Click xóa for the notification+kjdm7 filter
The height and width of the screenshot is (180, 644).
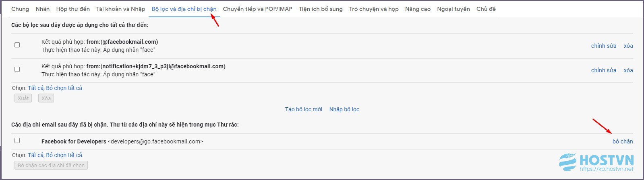[x=628, y=70]
